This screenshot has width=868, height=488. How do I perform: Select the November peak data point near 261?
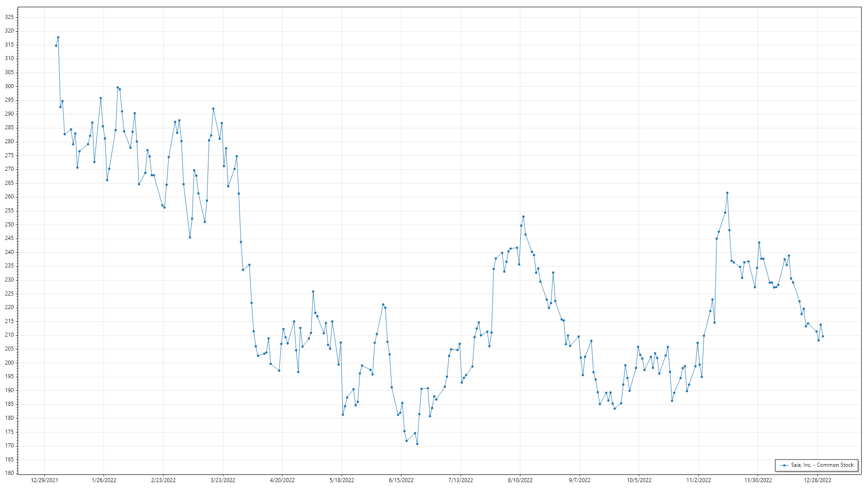727,193
